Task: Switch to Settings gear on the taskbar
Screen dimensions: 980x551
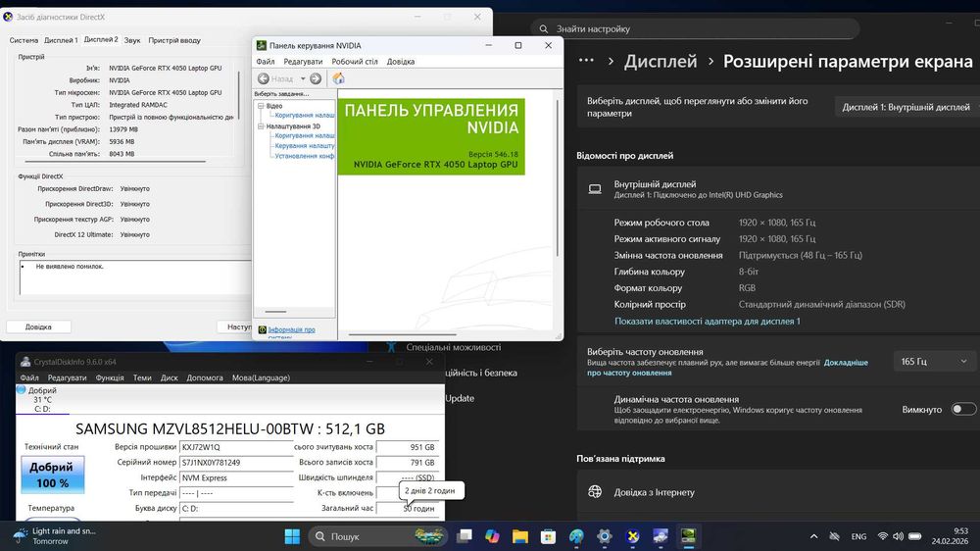Action: (605, 536)
